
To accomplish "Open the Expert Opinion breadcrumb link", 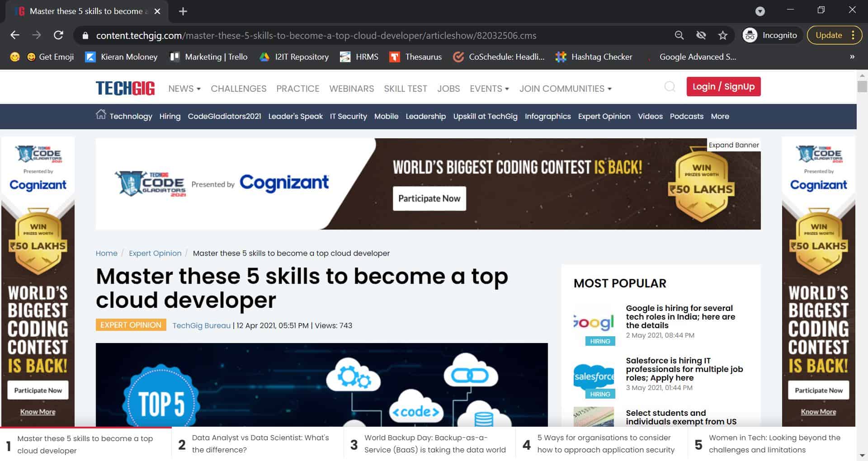I will 155,253.
